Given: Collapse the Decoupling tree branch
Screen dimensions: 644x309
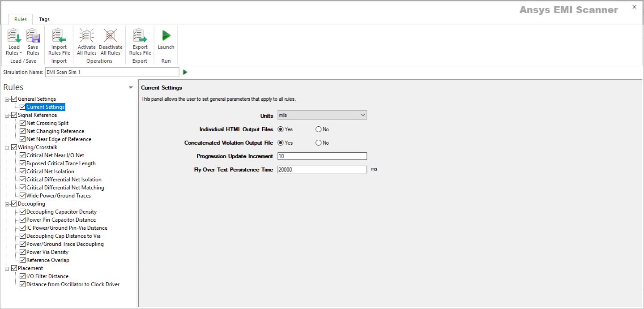Looking at the screenshot, I should click(x=6, y=203).
